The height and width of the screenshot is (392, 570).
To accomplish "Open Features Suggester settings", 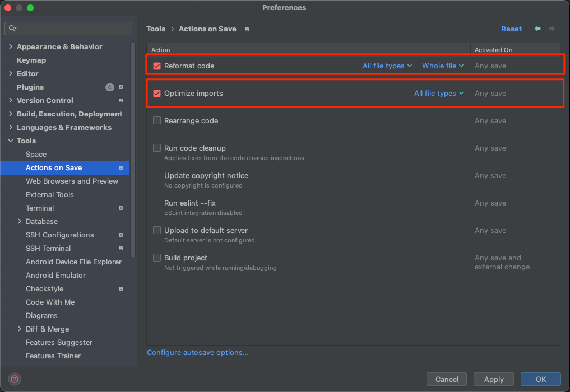I will [59, 343].
